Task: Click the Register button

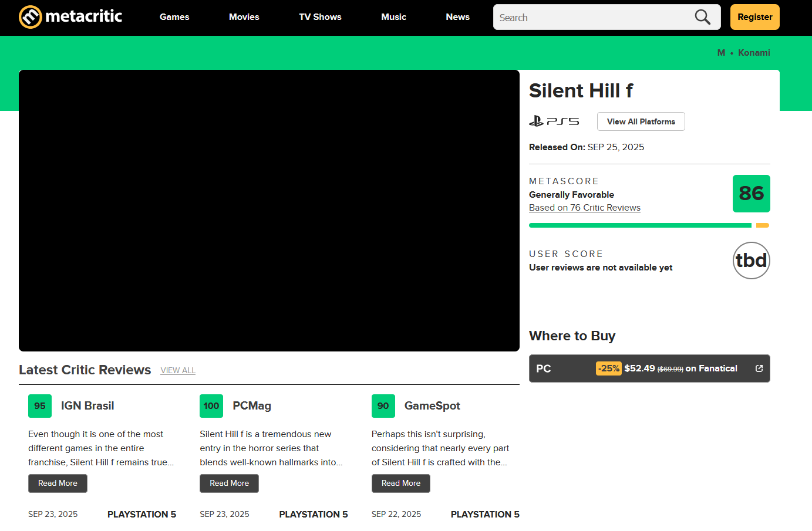Action: click(755, 17)
